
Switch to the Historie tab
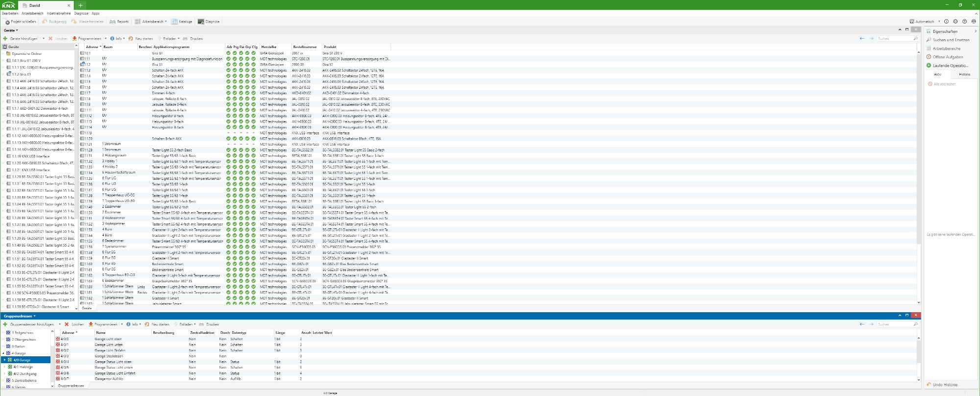click(964, 74)
